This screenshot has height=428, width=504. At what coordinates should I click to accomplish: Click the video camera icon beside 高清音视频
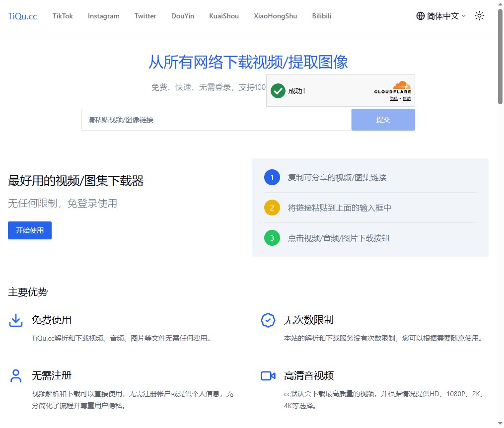(268, 376)
